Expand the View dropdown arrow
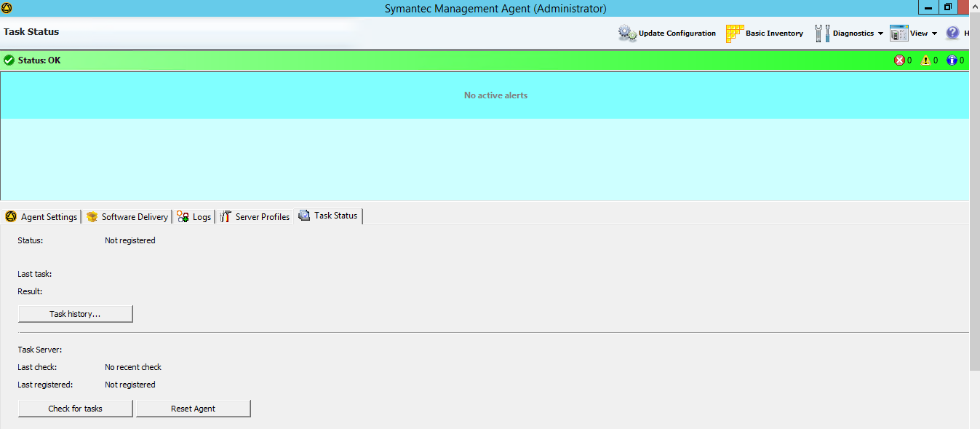This screenshot has width=980, height=429. tap(934, 34)
